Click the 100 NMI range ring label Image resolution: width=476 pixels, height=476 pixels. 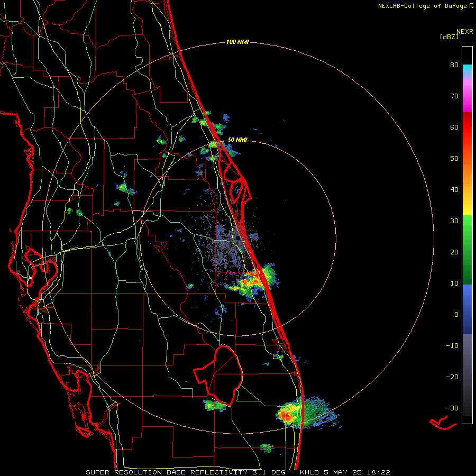pyautogui.click(x=237, y=42)
